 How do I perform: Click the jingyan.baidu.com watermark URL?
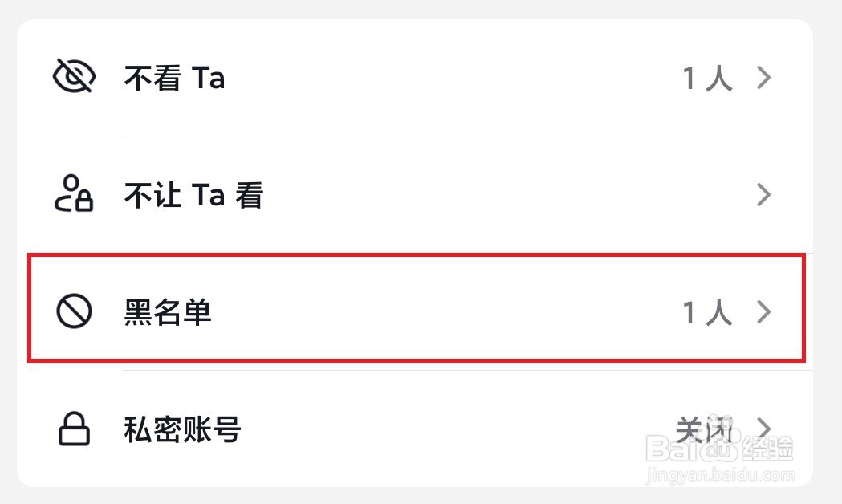coord(718,475)
